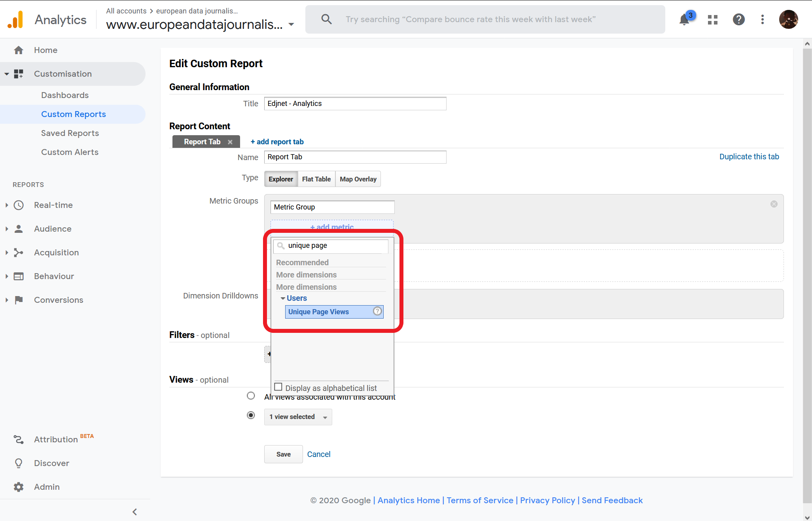Image resolution: width=812 pixels, height=521 pixels.
Task: Click the Save button
Action: point(283,454)
